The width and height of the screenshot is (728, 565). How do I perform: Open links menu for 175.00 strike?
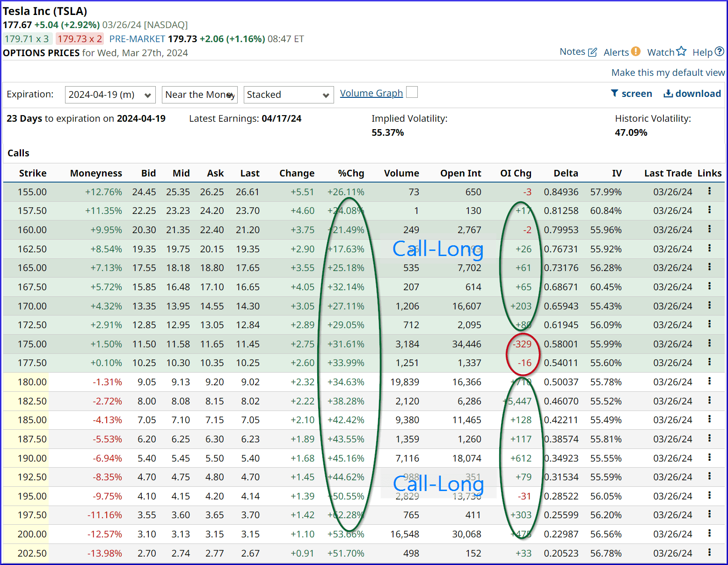(x=709, y=343)
